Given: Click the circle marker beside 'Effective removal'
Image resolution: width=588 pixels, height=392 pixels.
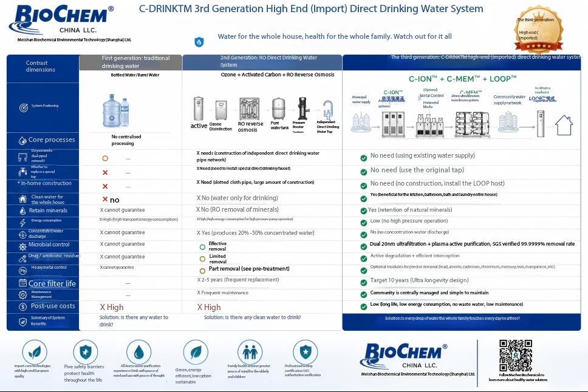Looking at the screenshot, I should 202,247.
